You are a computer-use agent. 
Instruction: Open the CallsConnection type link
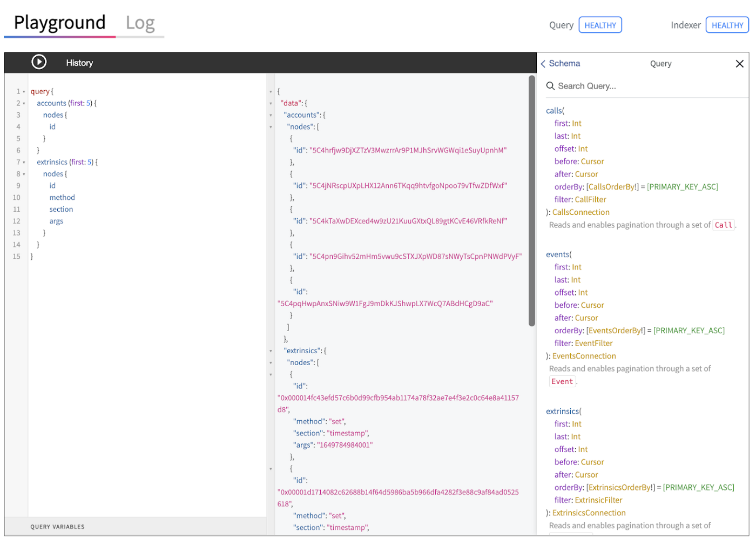(580, 212)
